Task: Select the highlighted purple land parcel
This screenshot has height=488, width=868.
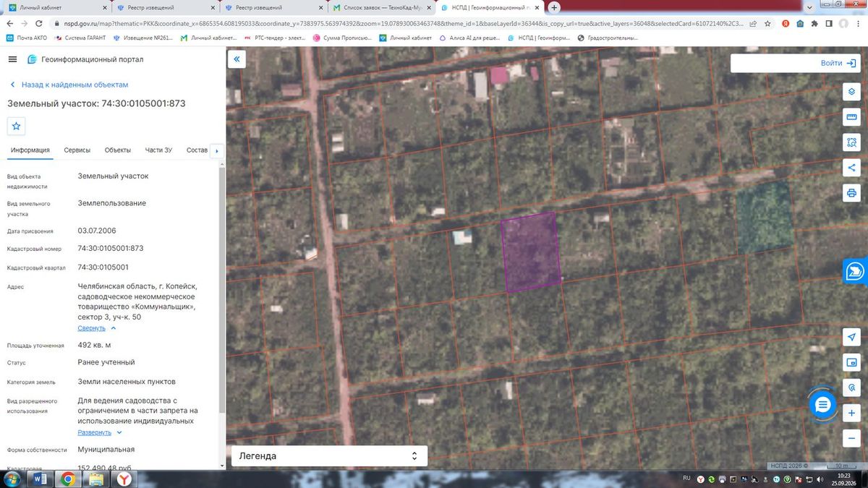Action: pos(532,252)
